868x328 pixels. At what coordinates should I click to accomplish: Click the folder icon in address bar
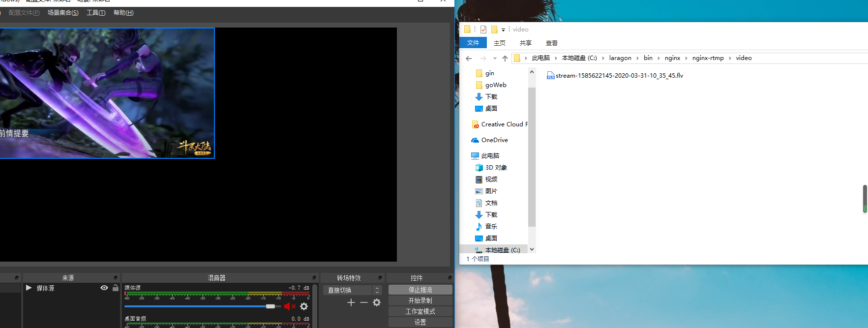517,58
